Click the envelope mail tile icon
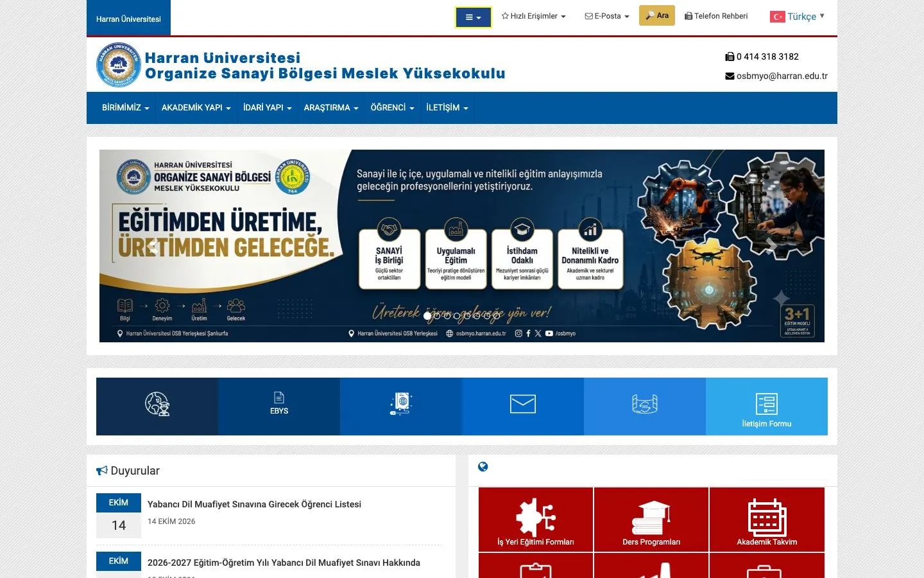The height and width of the screenshot is (578, 924). tap(523, 404)
